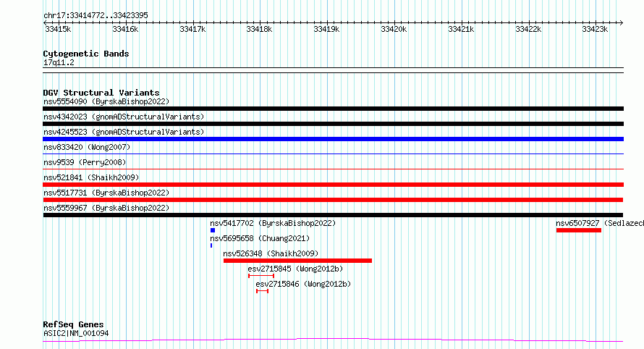
Task: Click small red bracket under esv2715846
Action: (263, 291)
